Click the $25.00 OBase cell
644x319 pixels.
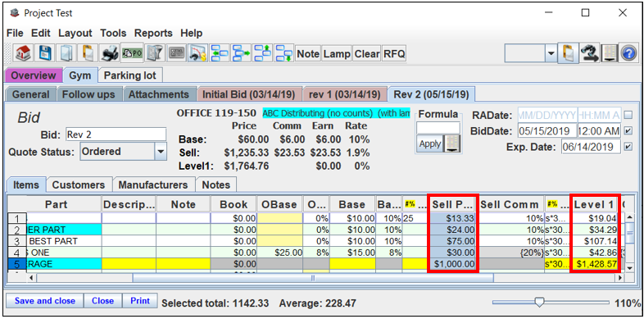tap(279, 253)
